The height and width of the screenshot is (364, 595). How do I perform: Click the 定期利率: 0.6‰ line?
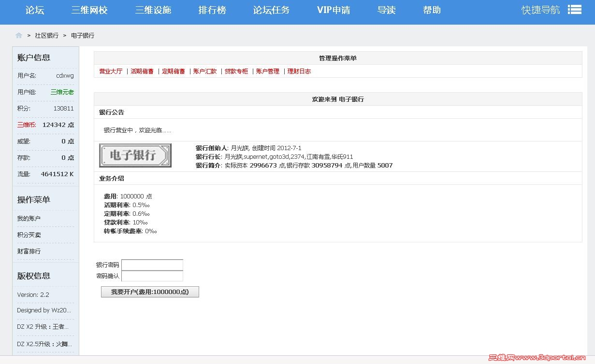click(127, 214)
